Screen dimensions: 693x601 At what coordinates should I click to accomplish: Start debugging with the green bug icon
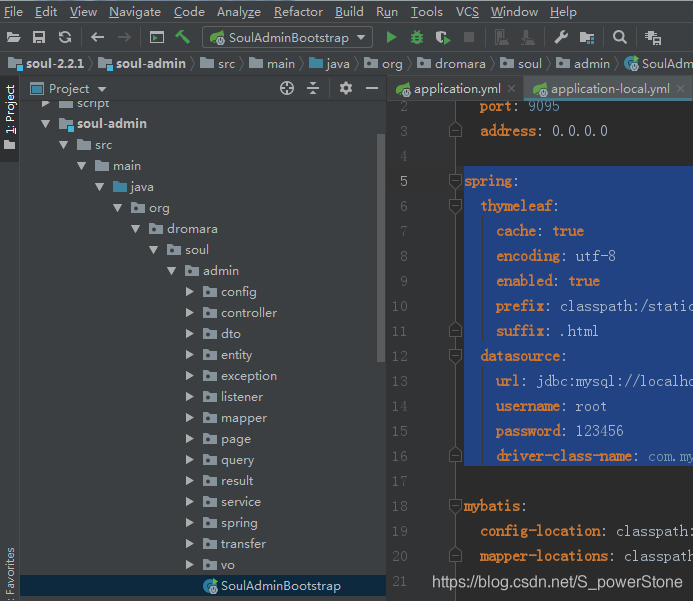(x=417, y=37)
